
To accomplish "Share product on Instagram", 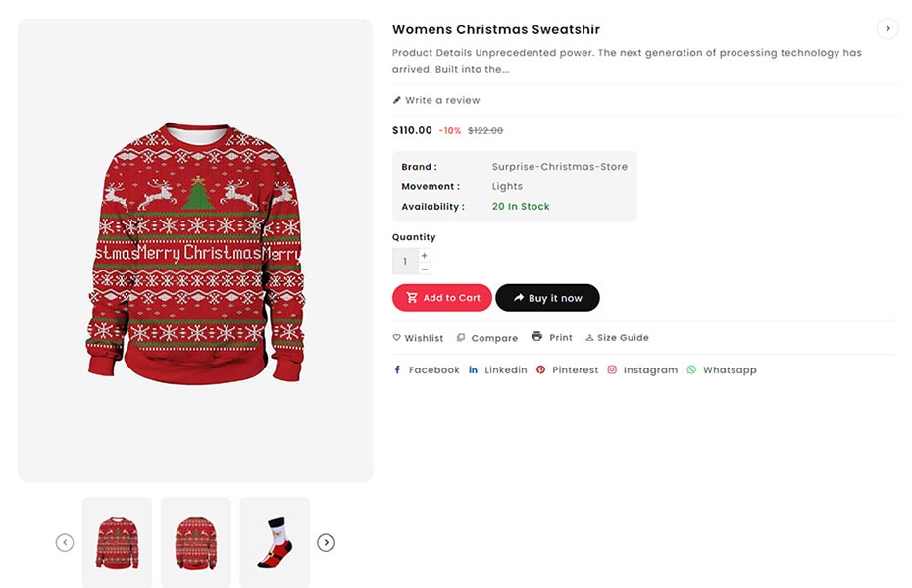I will 642,370.
